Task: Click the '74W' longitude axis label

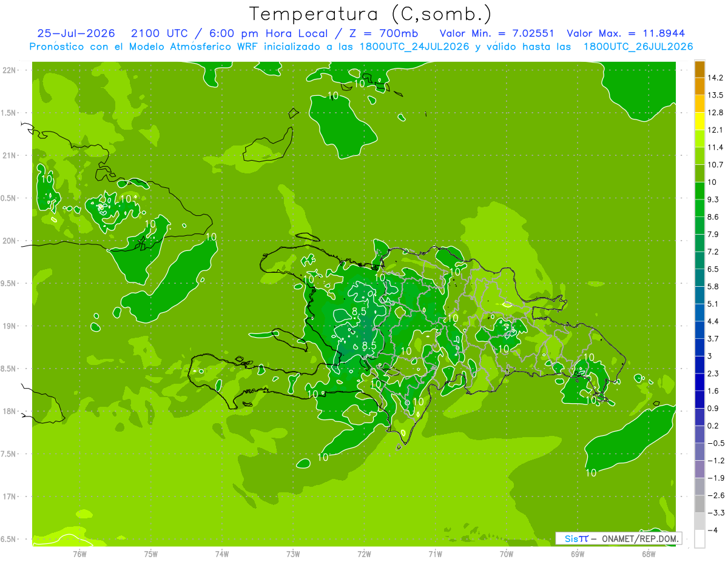Action: pyautogui.click(x=222, y=554)
